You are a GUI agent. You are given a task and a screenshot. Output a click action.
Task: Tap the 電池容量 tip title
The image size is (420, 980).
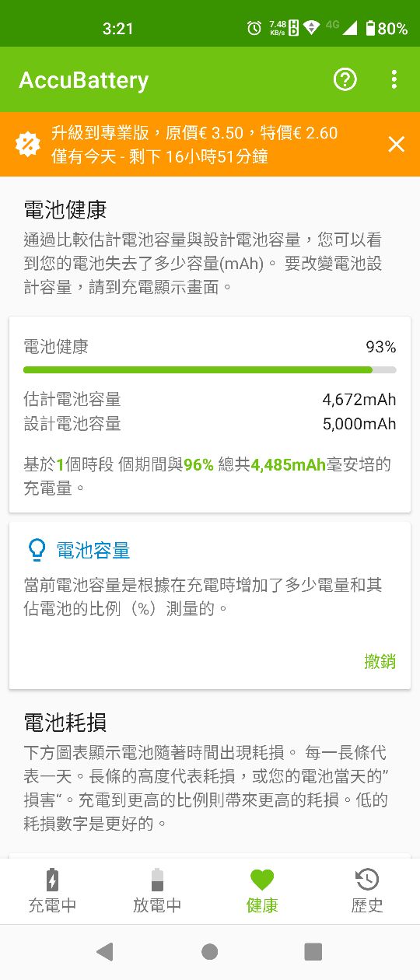pos(93,551)
